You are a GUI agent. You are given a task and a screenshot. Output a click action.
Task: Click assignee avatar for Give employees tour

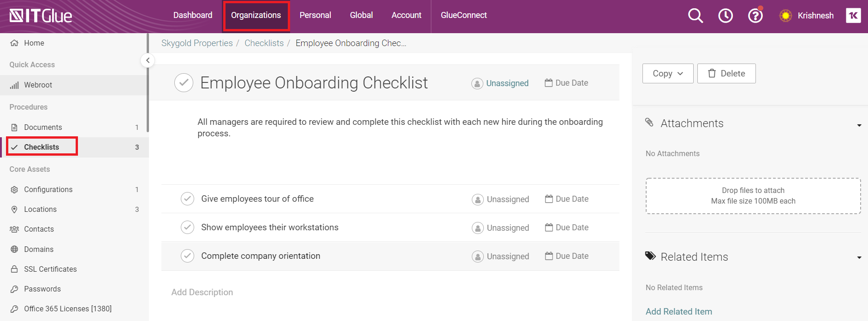click(x=478, y=199)
